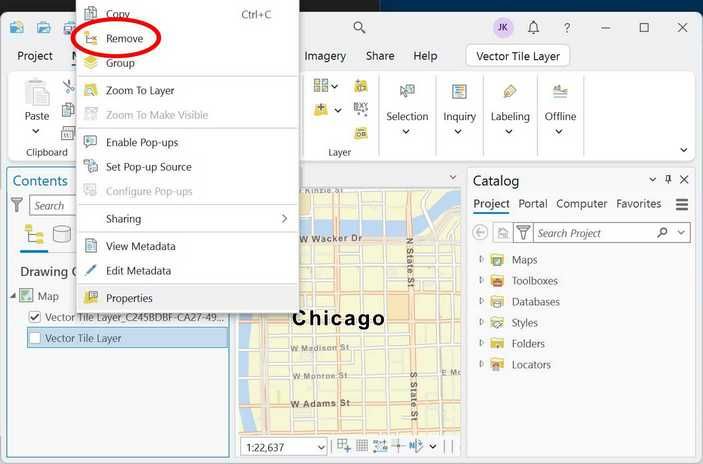Viewport: 703px width, 464px height.
Task: Switch Catalog to the Portal tab
Action: pos(533,204)
